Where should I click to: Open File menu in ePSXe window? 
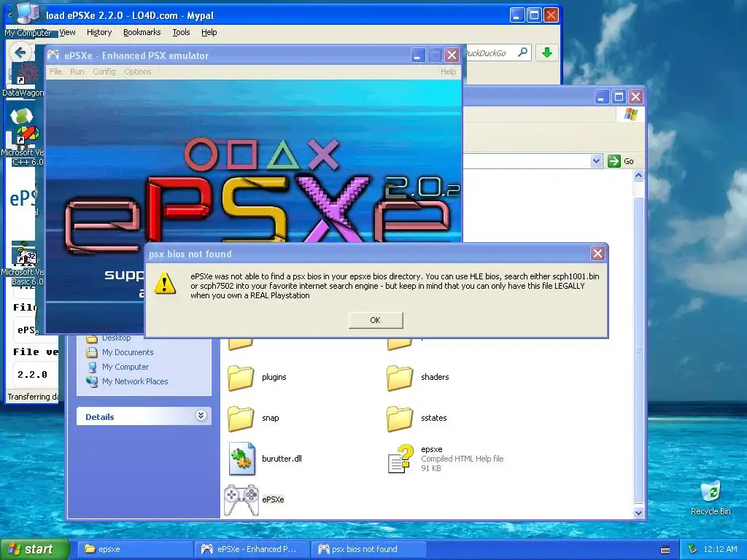[x=55, y=71]
